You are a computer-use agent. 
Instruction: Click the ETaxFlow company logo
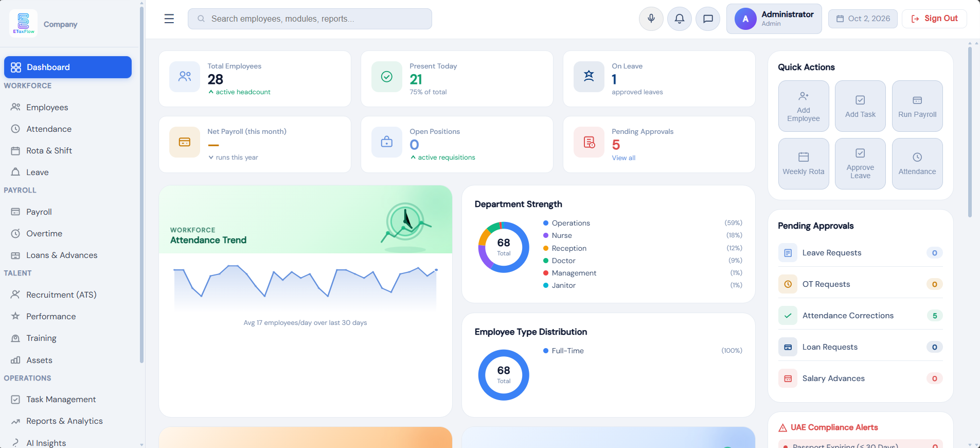click(24, 24)
